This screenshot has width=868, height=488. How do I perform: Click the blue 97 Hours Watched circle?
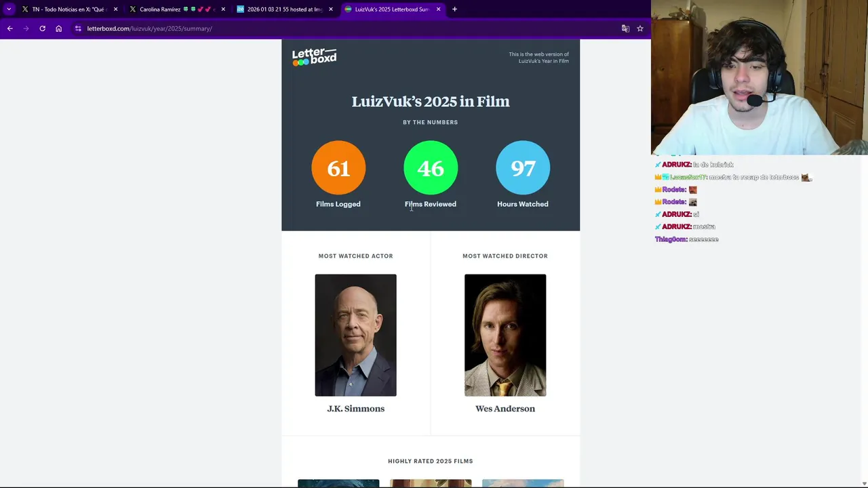523,167
